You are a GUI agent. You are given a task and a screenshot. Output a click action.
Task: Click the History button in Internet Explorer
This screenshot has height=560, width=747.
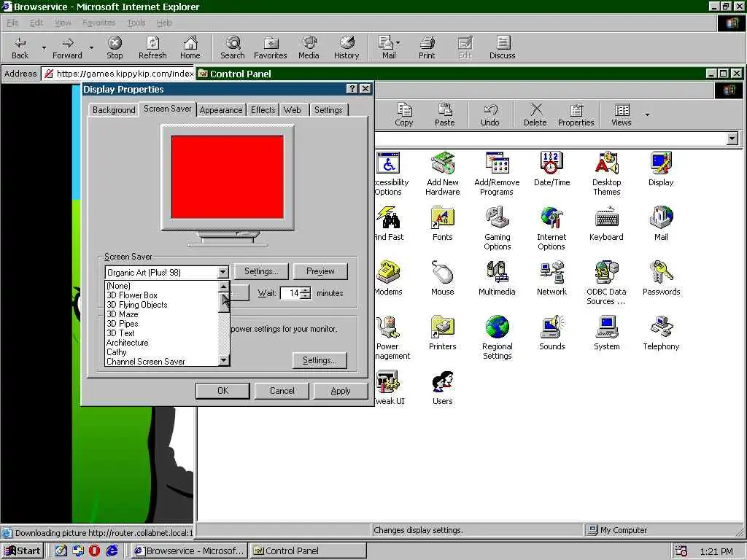coord(347,47)
